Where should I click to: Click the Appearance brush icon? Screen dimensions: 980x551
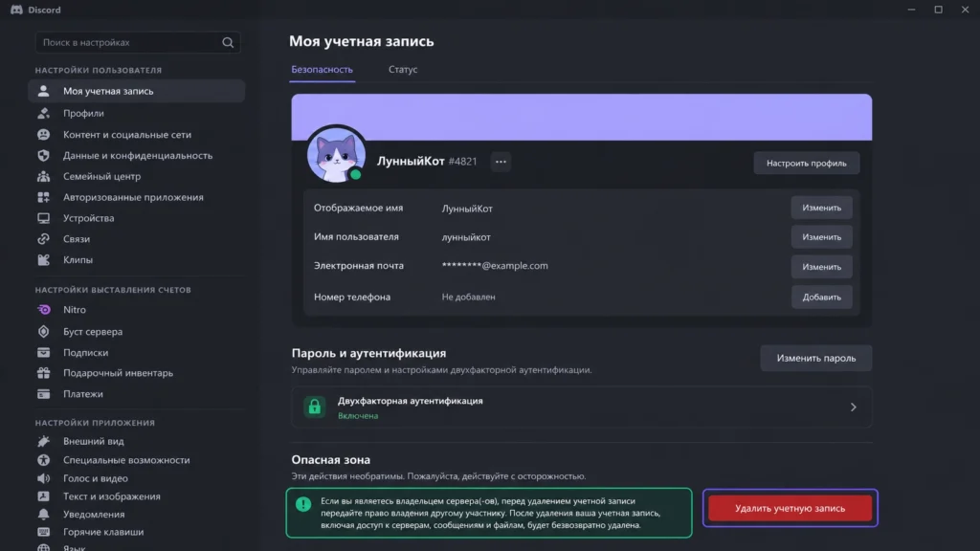[43, 441]
